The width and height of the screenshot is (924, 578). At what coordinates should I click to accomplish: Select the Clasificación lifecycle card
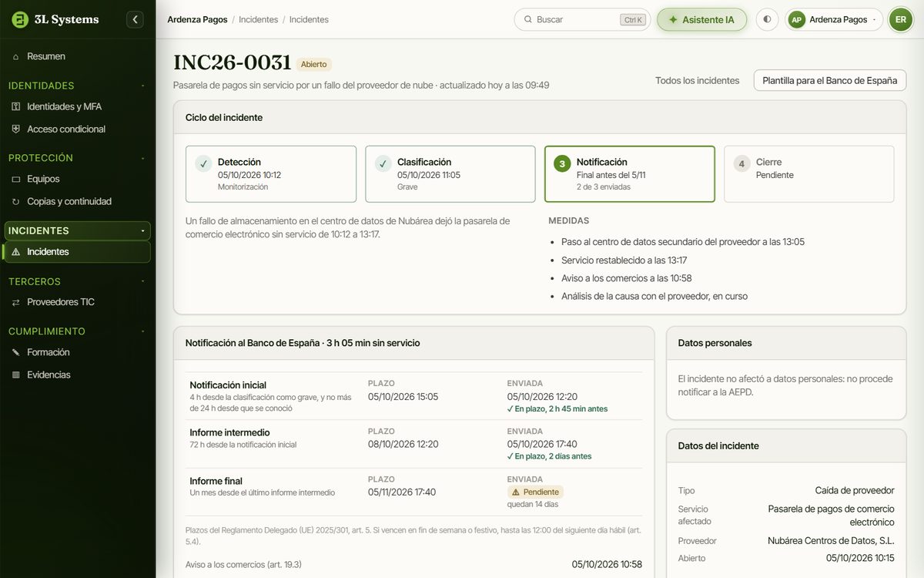[450, 174]
